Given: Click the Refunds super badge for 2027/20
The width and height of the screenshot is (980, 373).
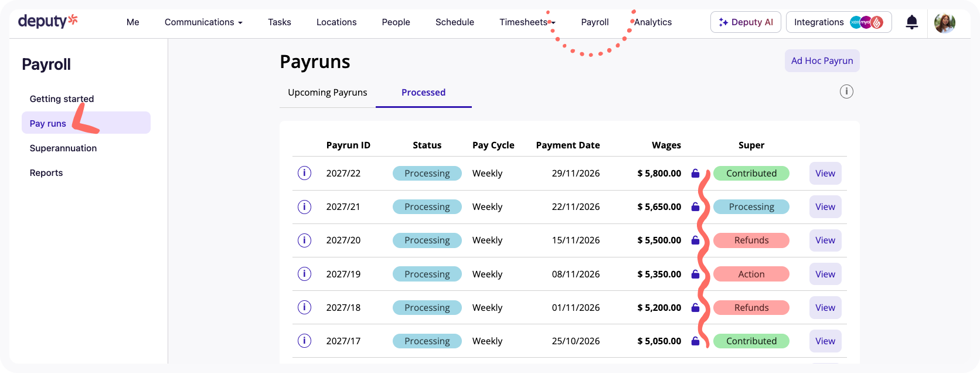Looking at the screenshot, I should coord(751,240).
